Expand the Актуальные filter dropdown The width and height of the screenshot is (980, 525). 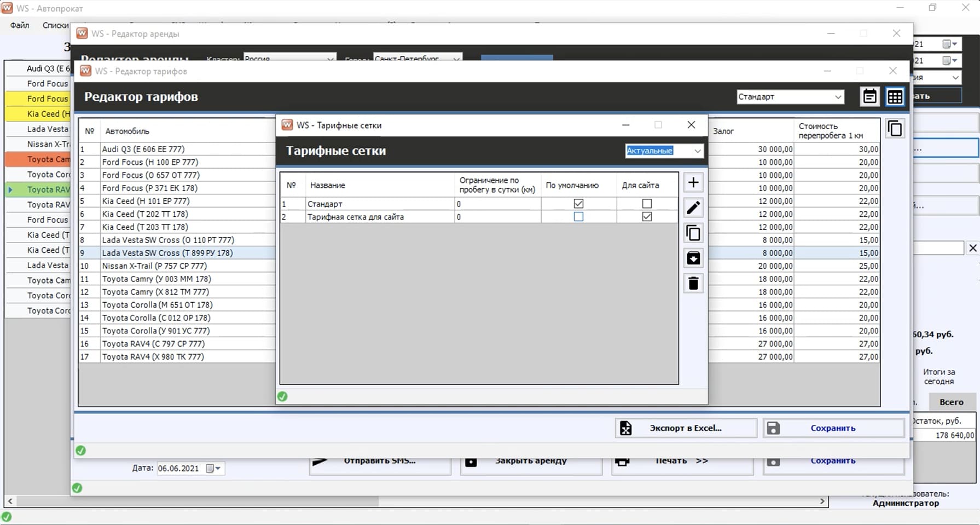[x=697, y=151]
